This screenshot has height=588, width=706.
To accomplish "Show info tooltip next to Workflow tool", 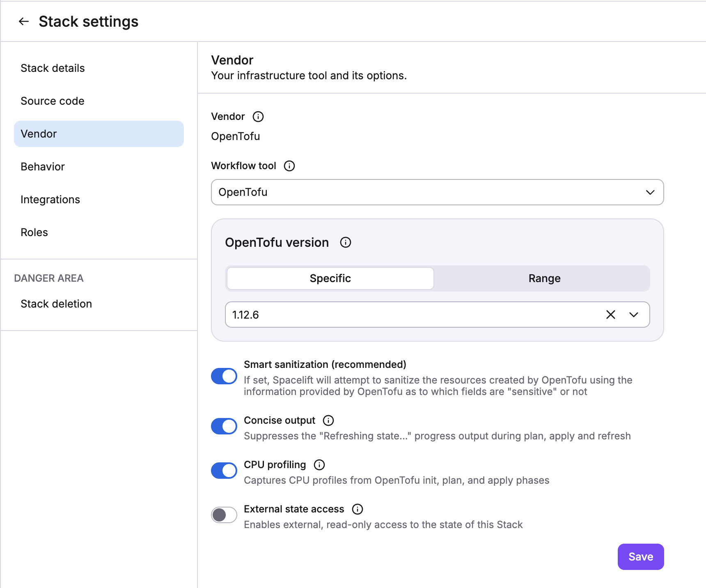I will pyautogui.click(x=289, y=166).
